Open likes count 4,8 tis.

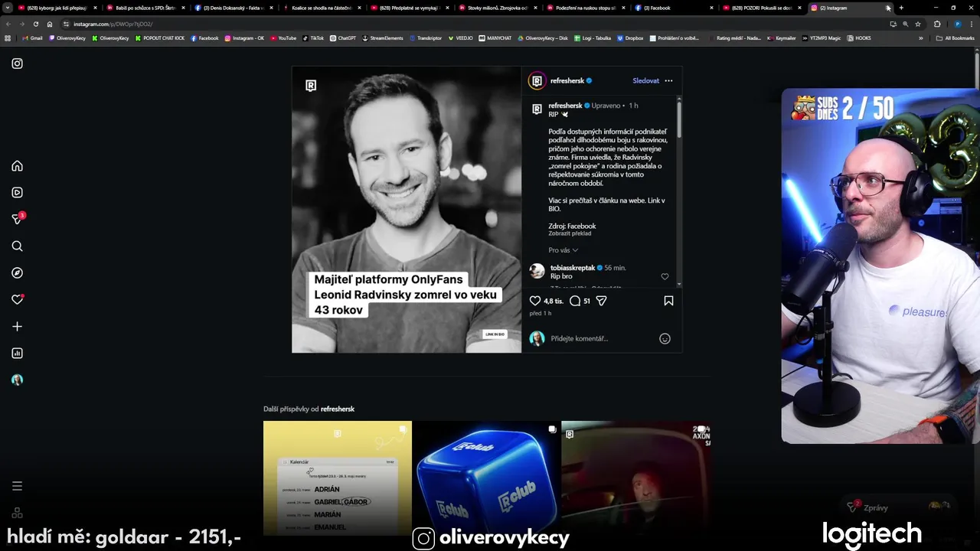tap(554, 301)
